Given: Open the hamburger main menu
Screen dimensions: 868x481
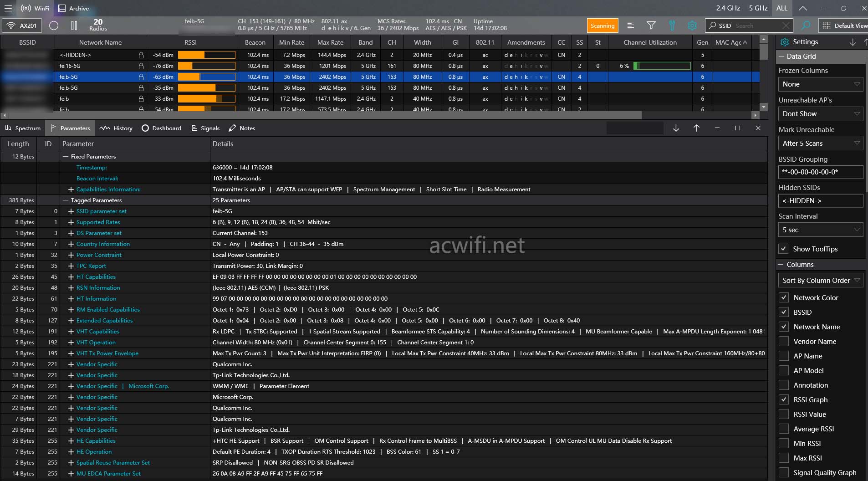Looking at the screenshot, I should click(8, 8).
